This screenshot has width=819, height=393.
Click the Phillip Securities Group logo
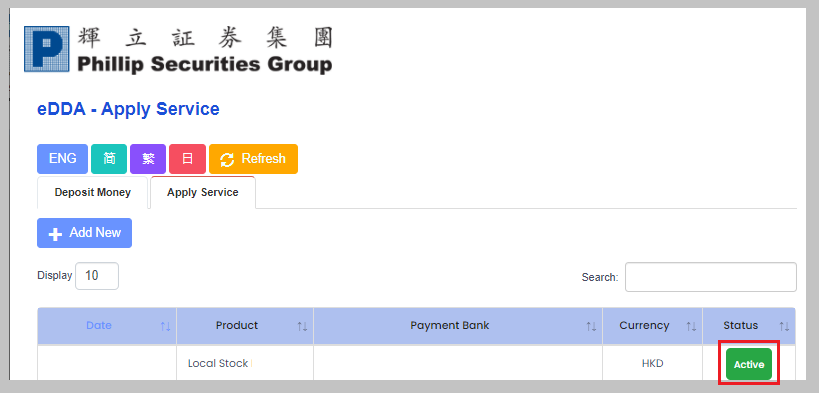178,49
